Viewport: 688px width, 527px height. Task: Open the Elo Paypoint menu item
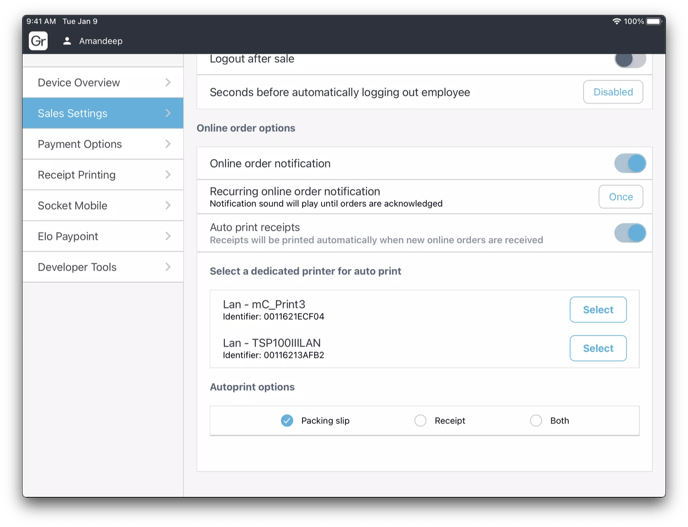coord(102,237)
